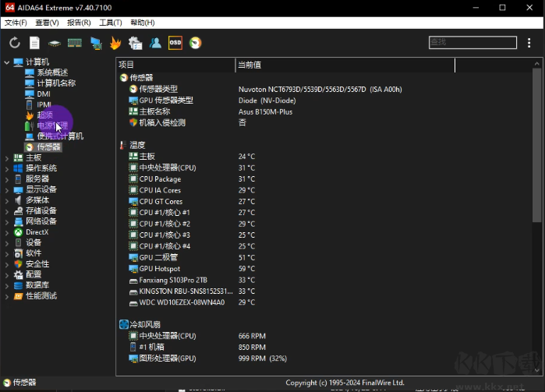This screenshot has height=392, width=545.
Task: Open the 报告(R) menu
Action: click(79, 23)
